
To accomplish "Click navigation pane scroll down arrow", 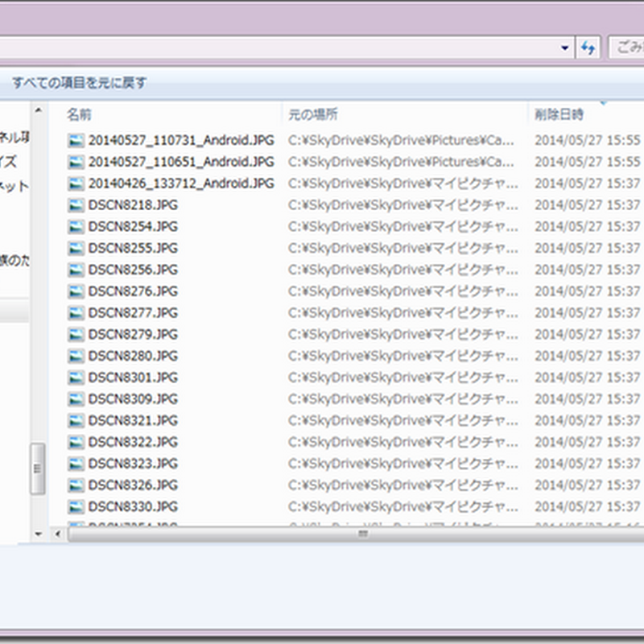I will tap(38, 534).
